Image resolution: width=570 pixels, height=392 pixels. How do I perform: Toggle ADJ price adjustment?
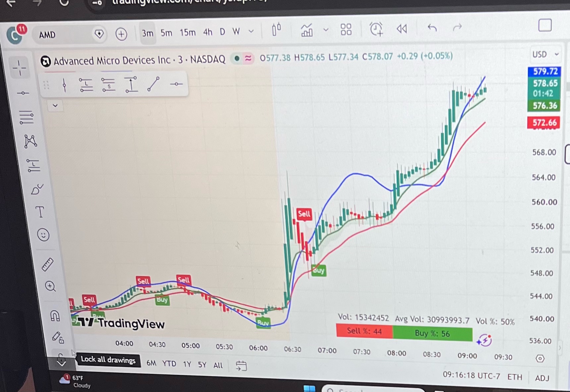[x=542, y=378]
